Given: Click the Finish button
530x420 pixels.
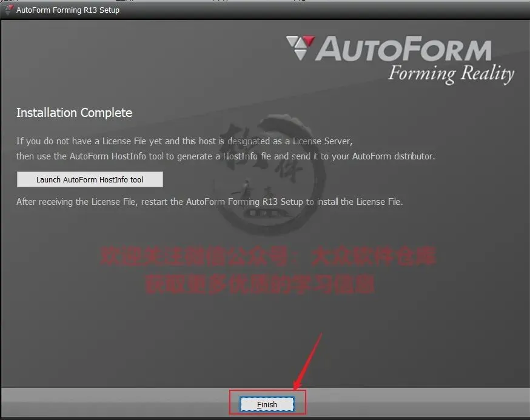Looking at the screenshot, I should [267, 404].
